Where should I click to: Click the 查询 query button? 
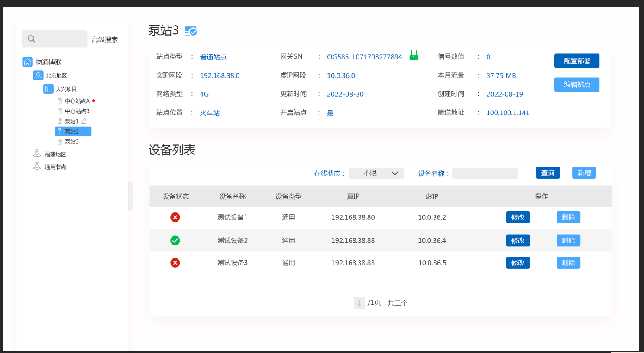[548, 173]
